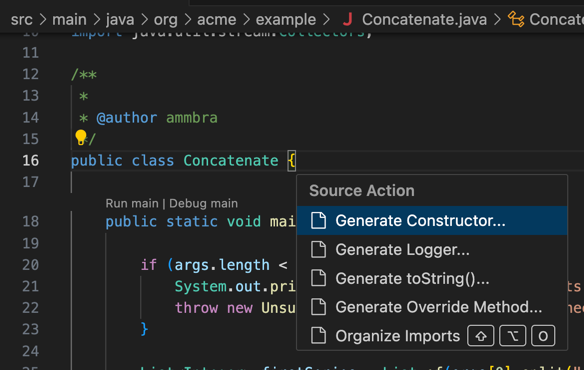584x370 pixels.
Task: Click 'ammbra' author name
Action: 192,118
